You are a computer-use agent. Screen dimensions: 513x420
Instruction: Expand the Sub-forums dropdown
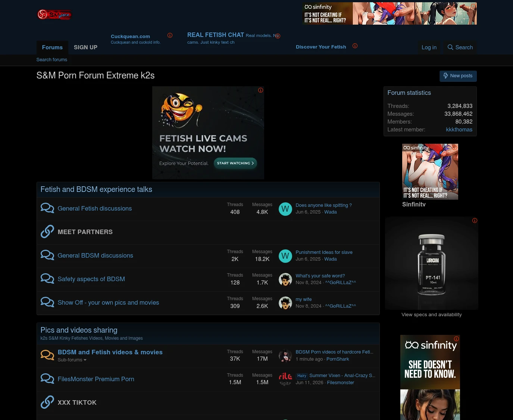[x=72, y=360]
